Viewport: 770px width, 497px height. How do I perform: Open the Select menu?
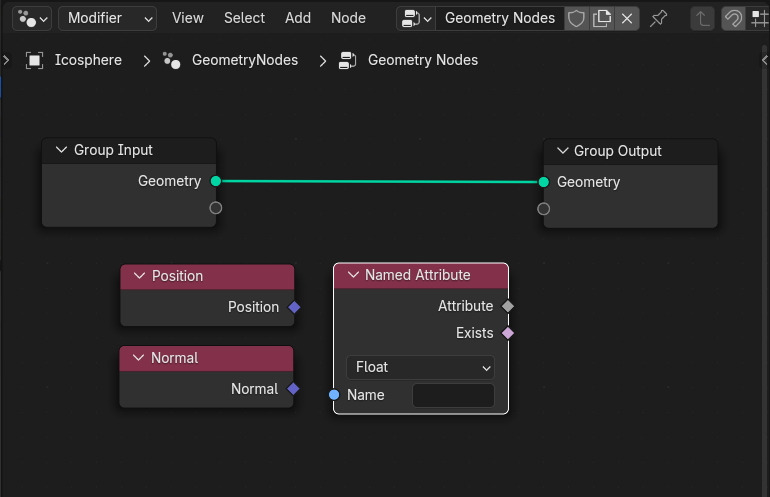tap(244, 18)
